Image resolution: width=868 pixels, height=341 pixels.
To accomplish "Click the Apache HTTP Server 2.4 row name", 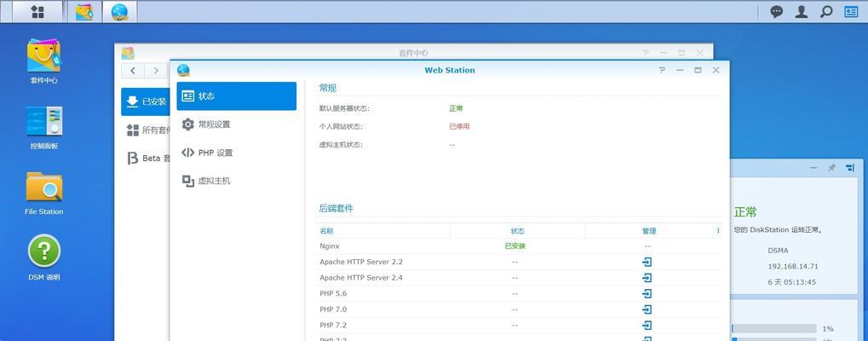I will coord(361,277).
